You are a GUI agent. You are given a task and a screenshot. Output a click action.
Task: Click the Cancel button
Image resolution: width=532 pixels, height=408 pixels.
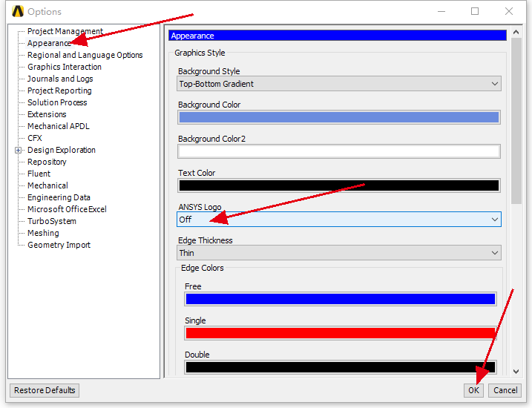point(505,390)
